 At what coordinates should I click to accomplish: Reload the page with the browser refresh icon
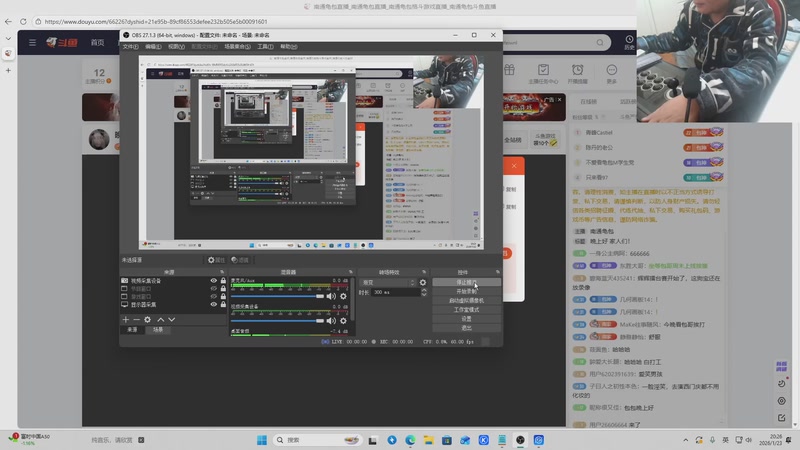(23, 21)
